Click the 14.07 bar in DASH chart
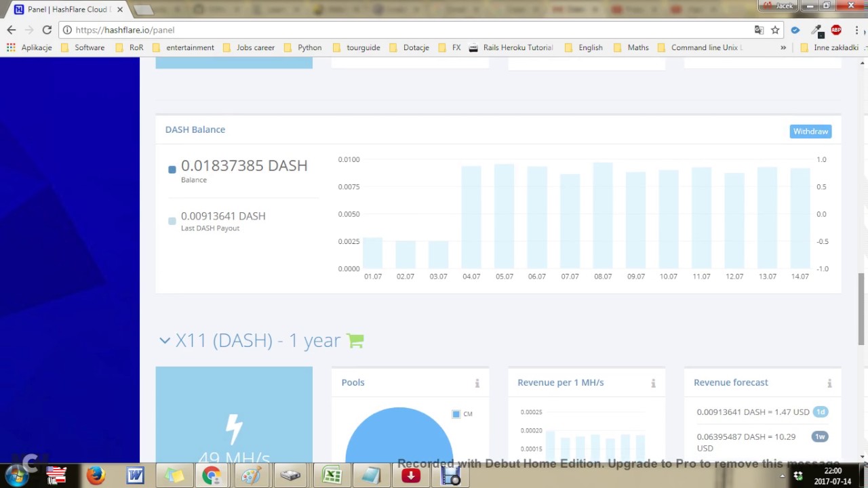868x488 pixels. coord(800,218)
